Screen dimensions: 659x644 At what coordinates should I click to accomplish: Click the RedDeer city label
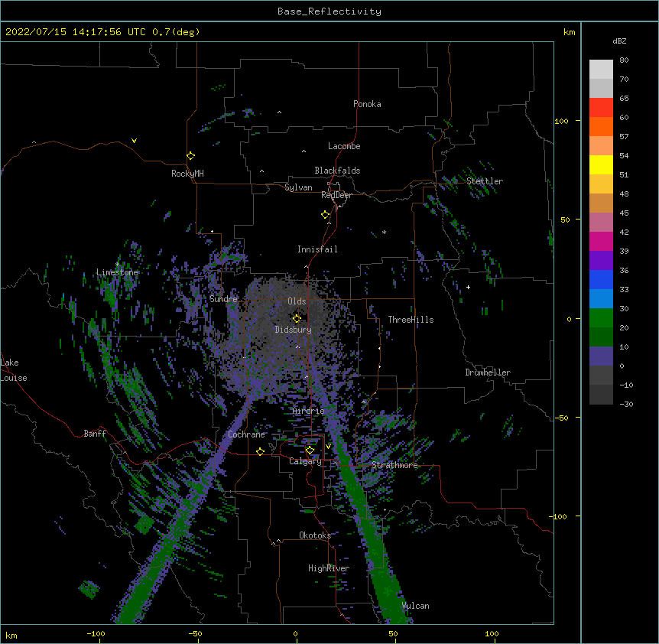click(336, 195)
